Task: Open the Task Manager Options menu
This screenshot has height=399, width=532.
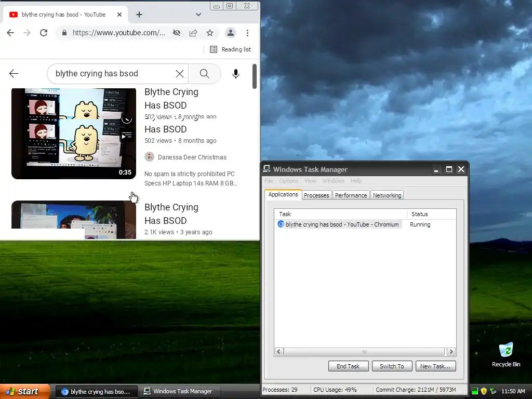Action: pyautogui.click(x=289, y=181)
